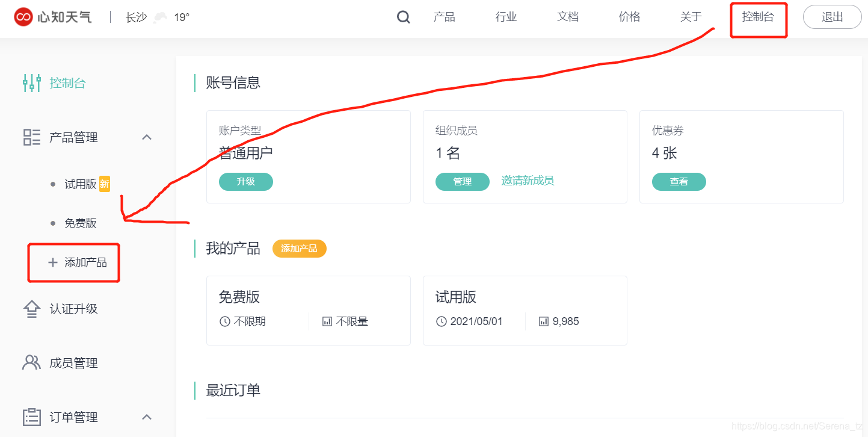Screen dimensions: 868x437
Task: Click the 产品管理 list icon
Action: [31, 137]
